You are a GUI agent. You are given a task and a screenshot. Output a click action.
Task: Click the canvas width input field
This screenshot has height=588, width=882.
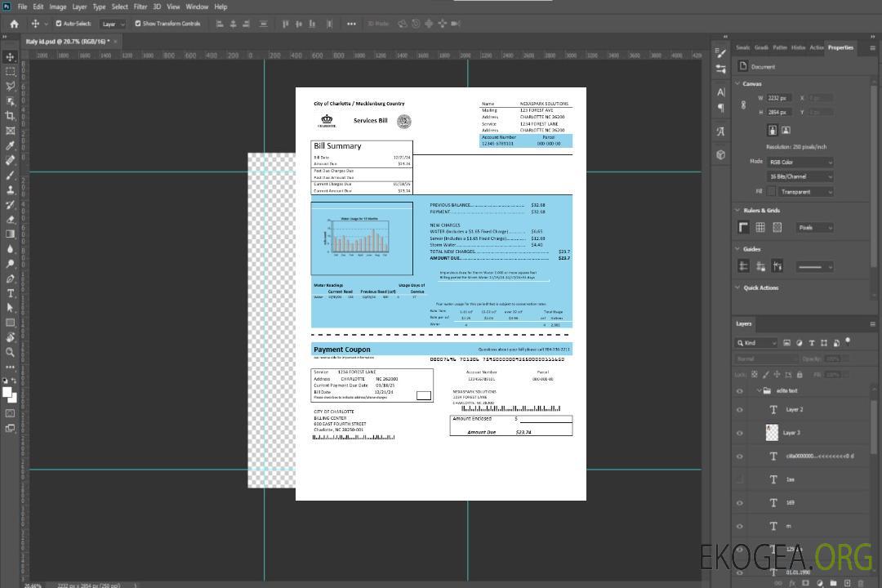click(778, 98)
